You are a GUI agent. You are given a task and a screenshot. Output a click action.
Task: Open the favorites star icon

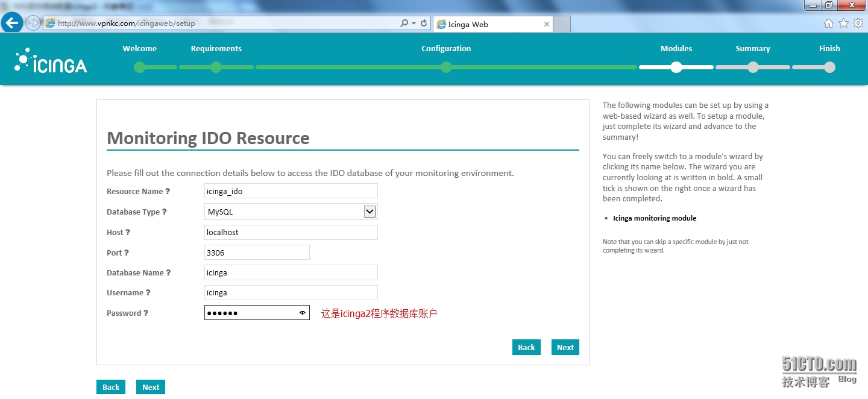(843, 23)
